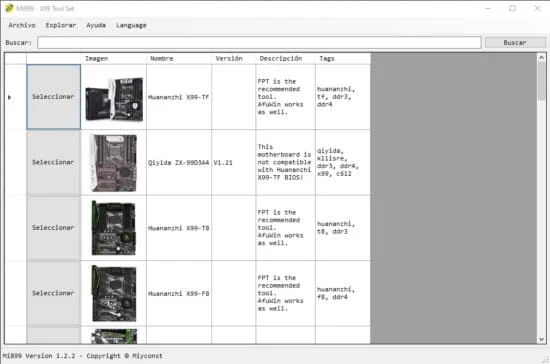Viewport: 550px width, 364px height.
Task: Click the Qiyida ZX-99D3A4 board image
Action: pyautogui.click(x=113, y=163)
